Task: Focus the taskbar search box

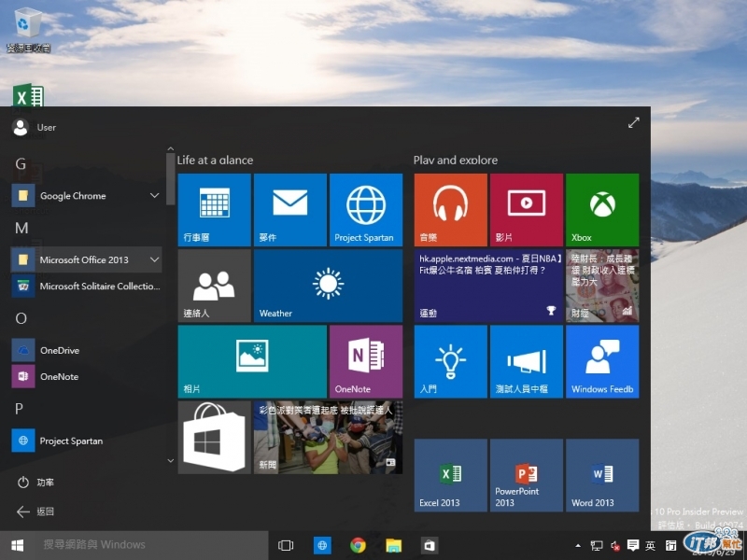Action: [x=151, y=545]
